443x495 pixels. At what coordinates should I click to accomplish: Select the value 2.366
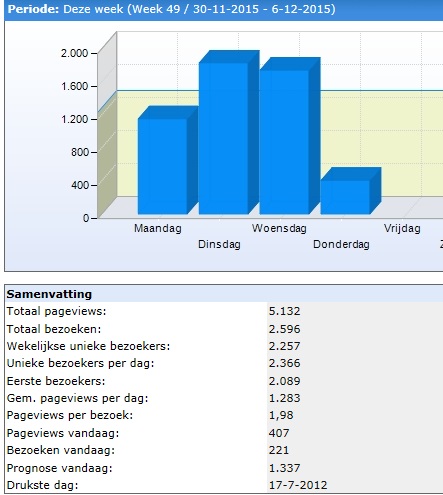click(284, 363)
